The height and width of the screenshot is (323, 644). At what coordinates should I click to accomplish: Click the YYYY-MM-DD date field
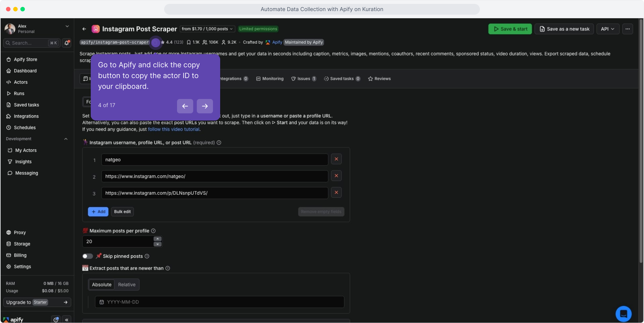[x=220, y=302]
